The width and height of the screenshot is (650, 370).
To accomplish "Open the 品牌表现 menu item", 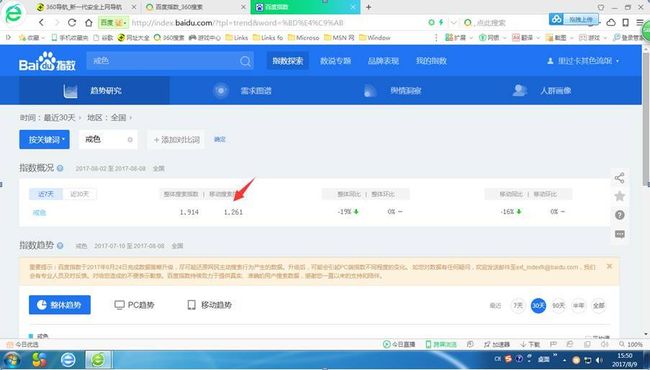I will coord(383,61).
